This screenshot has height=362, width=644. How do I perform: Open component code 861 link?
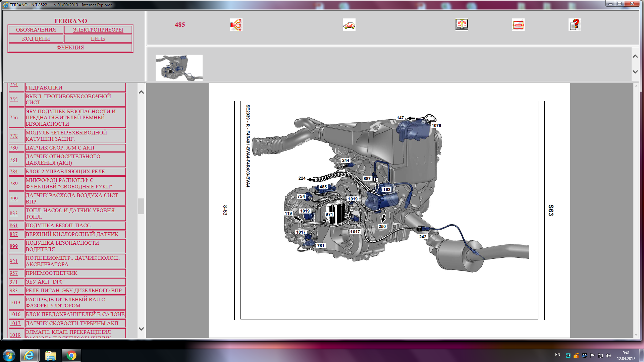click(14, 226)
